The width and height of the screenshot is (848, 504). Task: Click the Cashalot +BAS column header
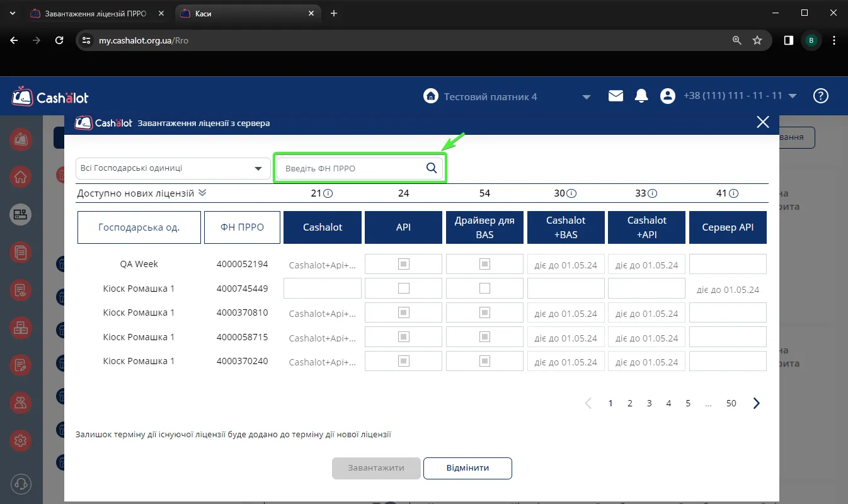[566, 227]
